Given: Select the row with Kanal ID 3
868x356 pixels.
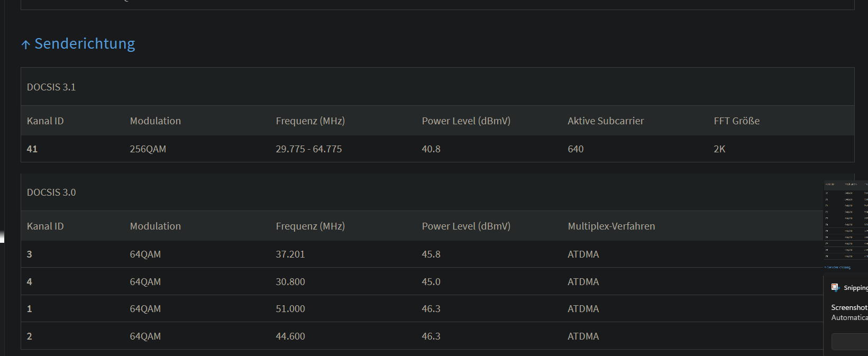Looking at the screenshot, I should point(30,254).
